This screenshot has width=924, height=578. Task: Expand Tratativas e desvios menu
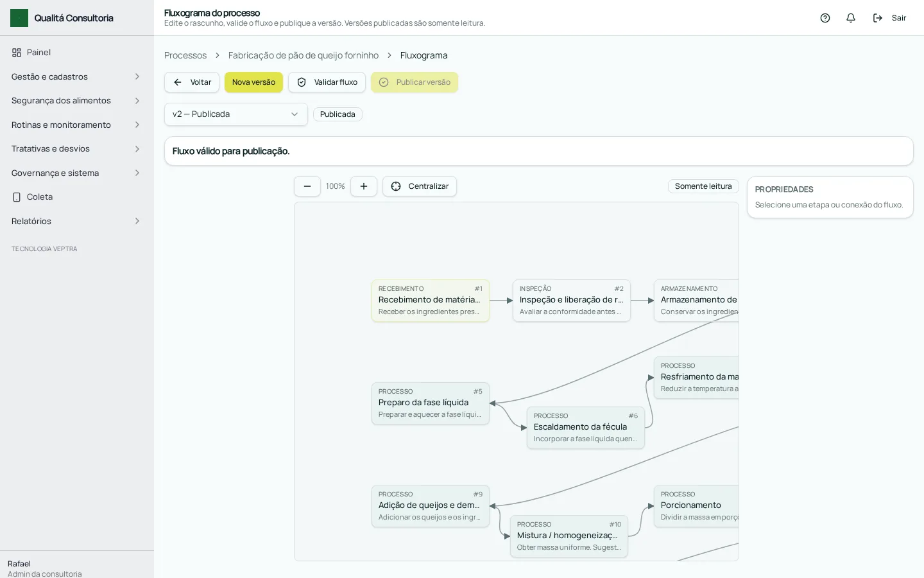(77, 149)
